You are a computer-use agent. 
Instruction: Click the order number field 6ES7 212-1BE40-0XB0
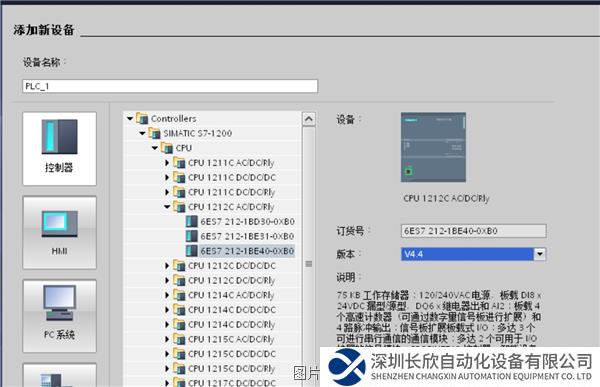[x=474, y=231]
